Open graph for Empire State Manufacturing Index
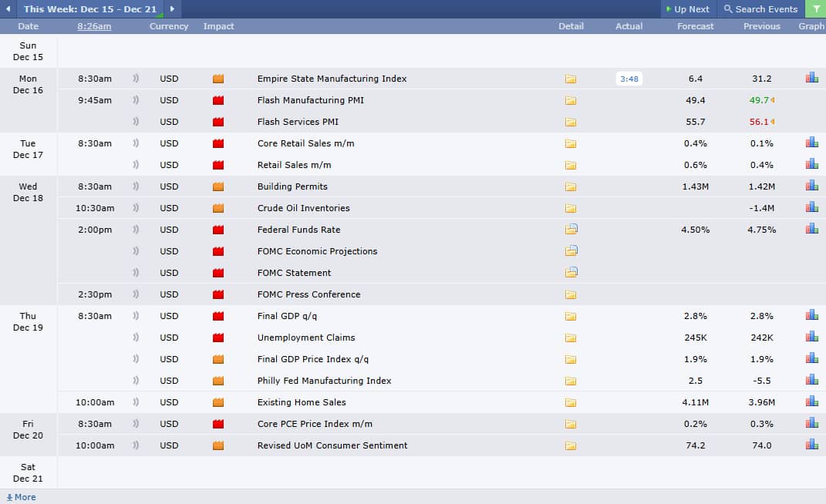The image size is (826, 504). (811, 78)
